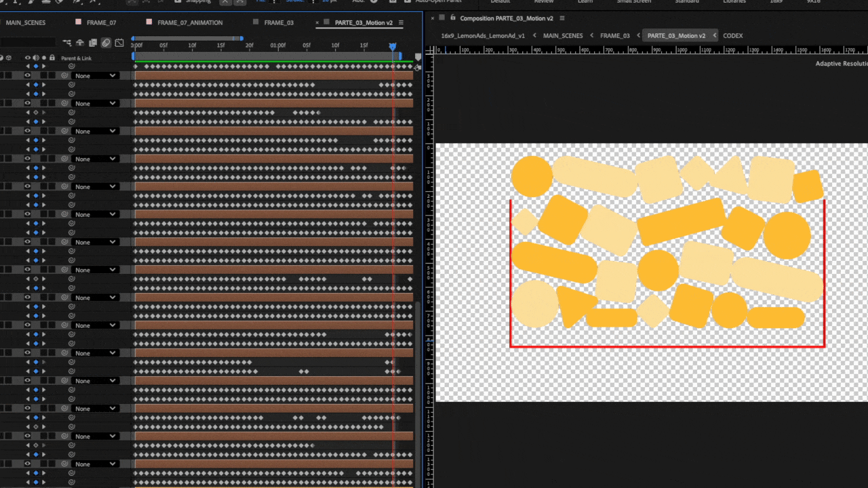
Task: Hide the fourth layer with its eye
Action: click(28, 159)
